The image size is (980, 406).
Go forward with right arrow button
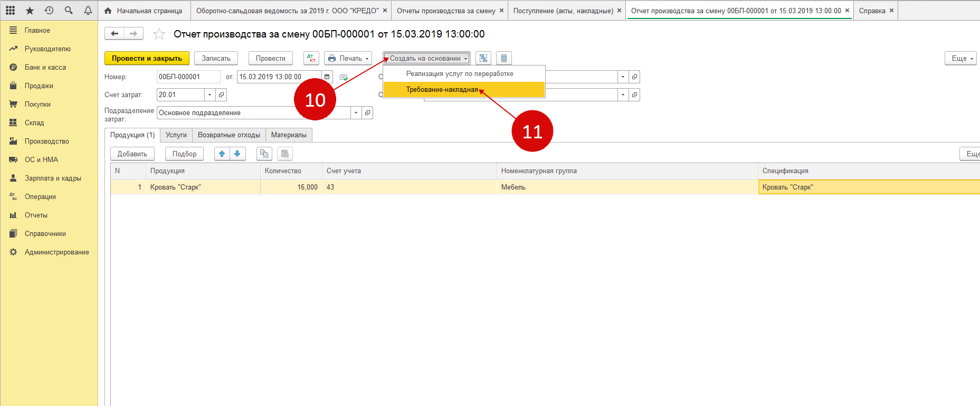click(134, 34)
